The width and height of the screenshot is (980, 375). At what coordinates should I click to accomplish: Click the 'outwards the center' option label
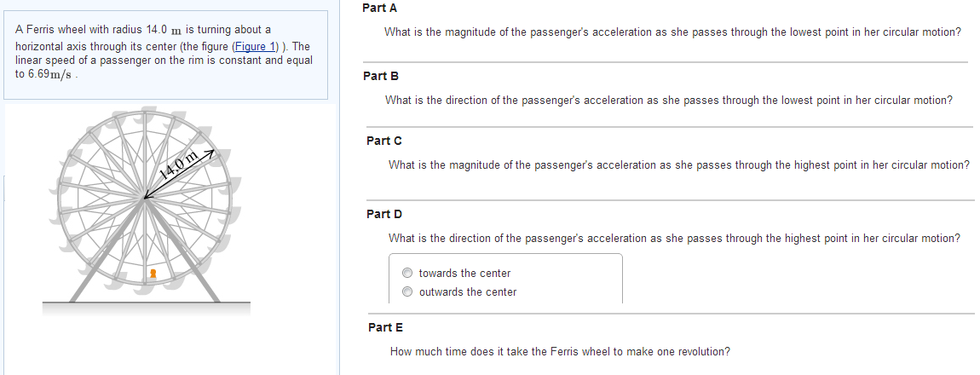click(x=468, y=292)
